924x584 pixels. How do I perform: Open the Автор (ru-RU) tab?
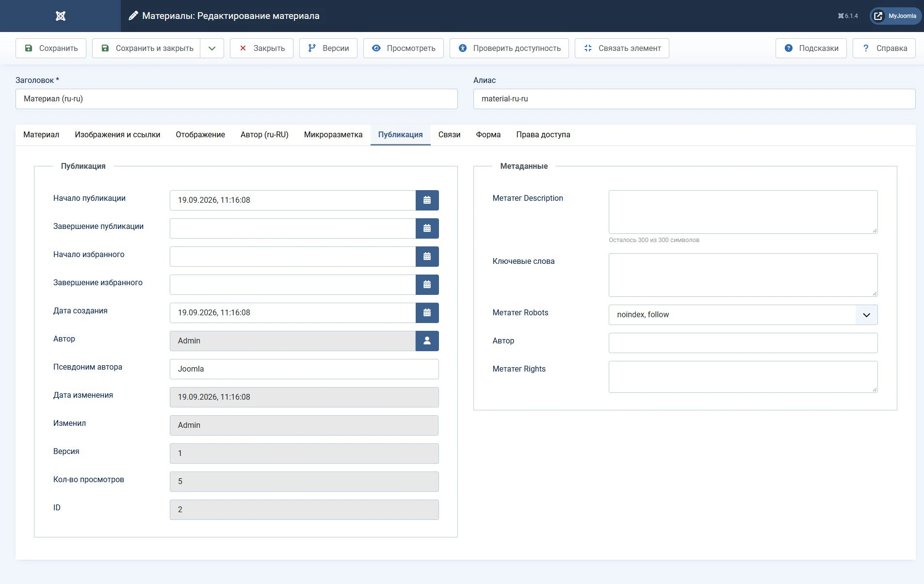[x=264, y=135]
